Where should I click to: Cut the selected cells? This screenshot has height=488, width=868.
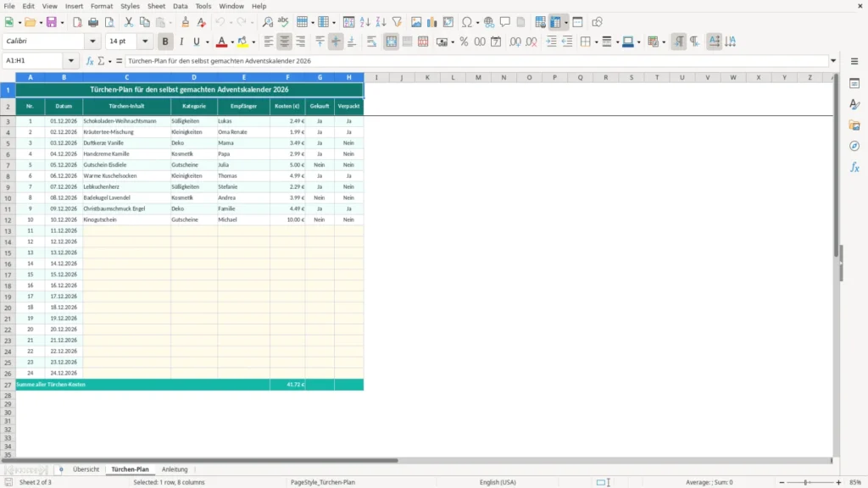coord(129,22)
